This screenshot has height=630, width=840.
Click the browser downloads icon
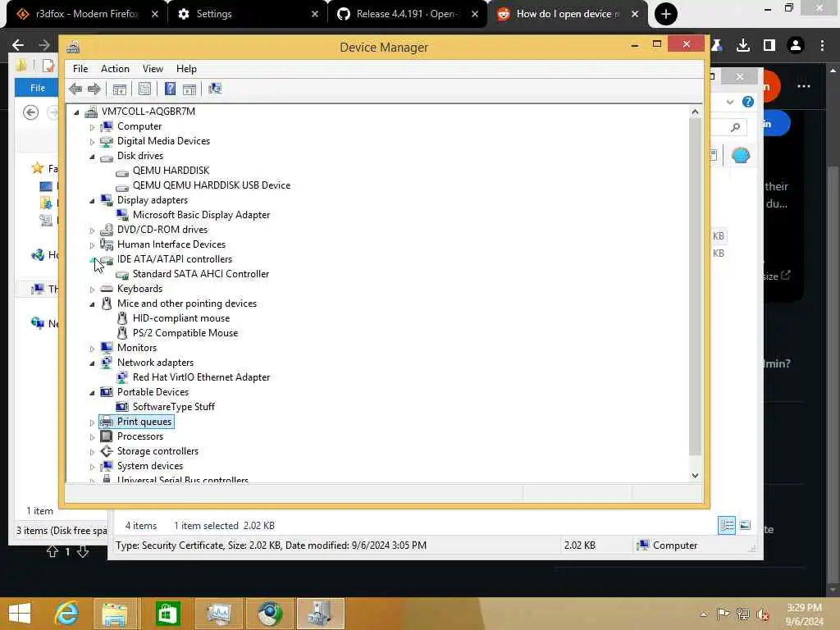(x=743, y=46)
